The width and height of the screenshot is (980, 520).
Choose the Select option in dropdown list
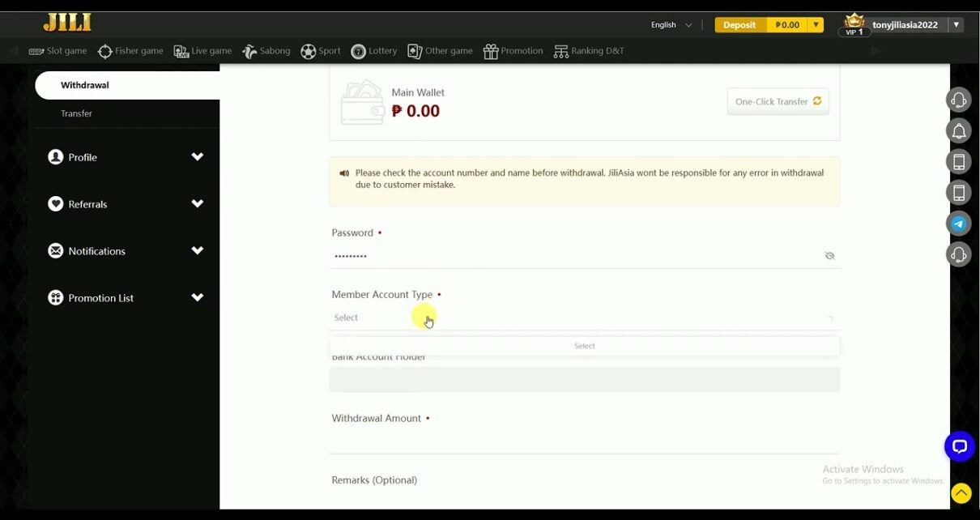pos(584,346)
